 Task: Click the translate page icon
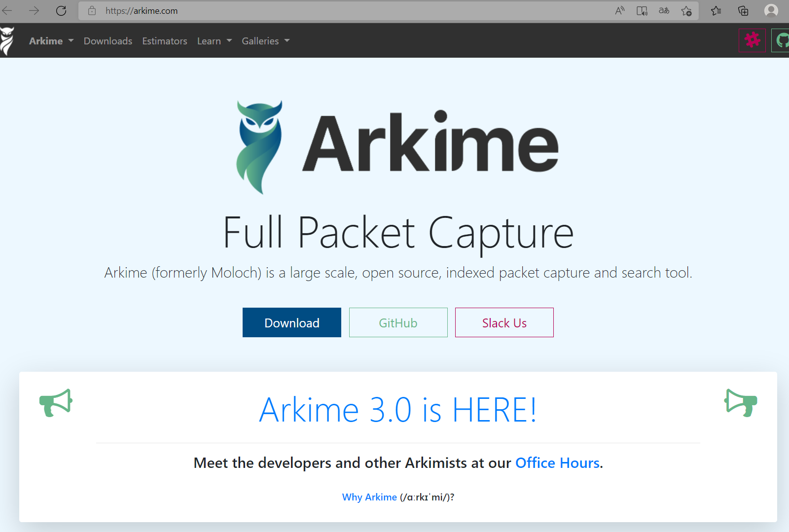(x=664, y=10)
